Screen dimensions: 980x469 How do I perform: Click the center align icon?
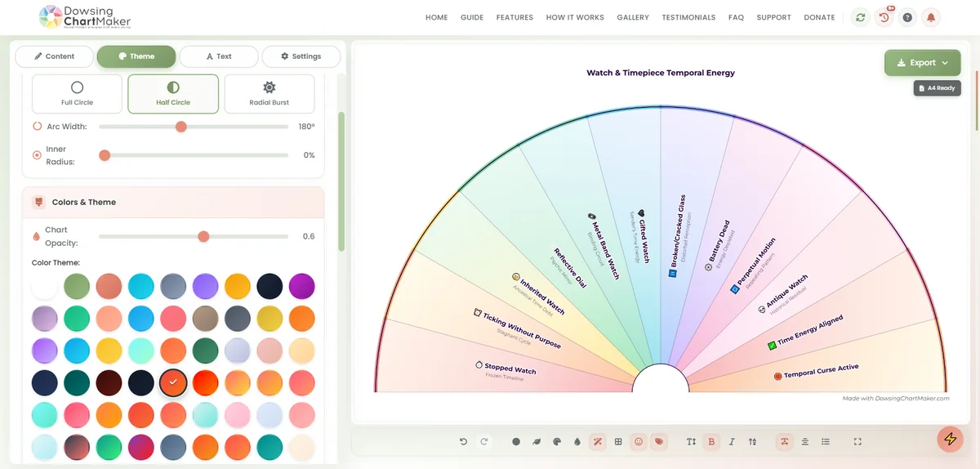click(804, 441)
